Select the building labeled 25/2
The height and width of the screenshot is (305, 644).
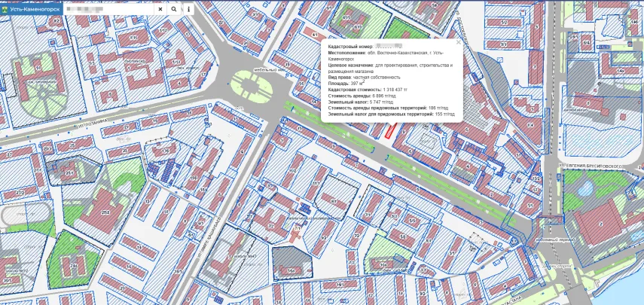[105, 213]
